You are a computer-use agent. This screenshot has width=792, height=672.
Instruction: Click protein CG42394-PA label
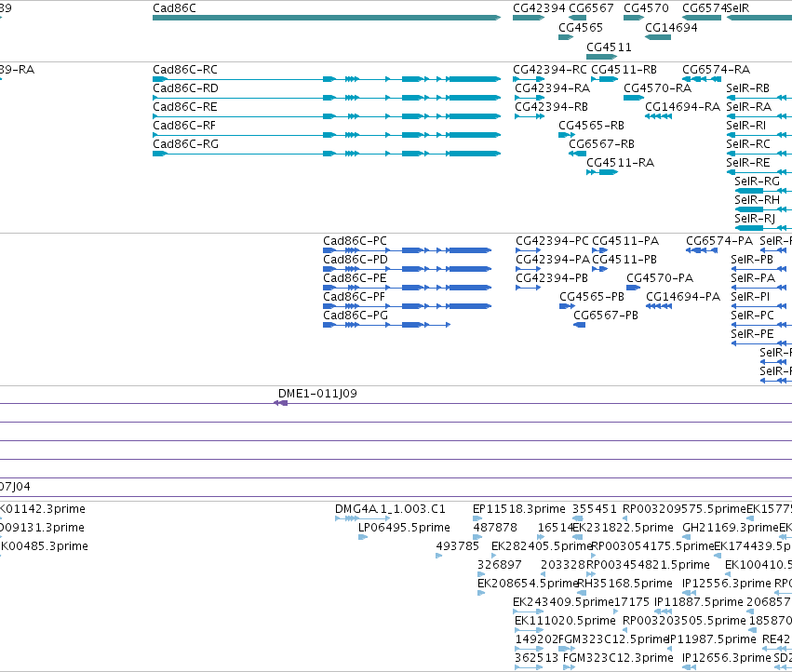(553, 259)
